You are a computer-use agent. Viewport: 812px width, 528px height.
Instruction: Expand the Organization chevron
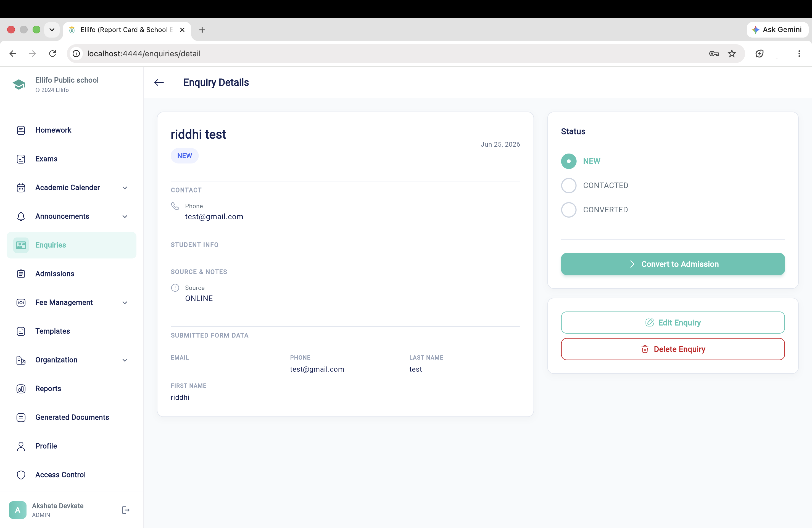(x=125, y=360)
